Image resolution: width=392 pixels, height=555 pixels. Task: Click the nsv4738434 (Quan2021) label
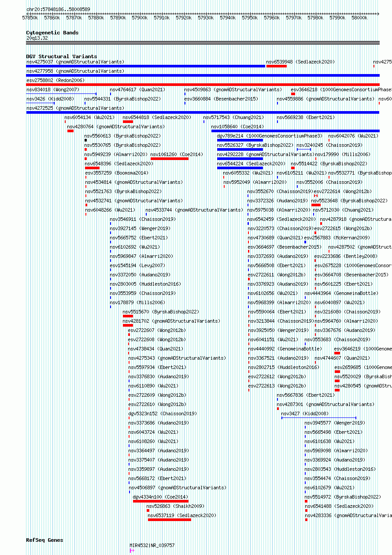[x=155, y=349]
